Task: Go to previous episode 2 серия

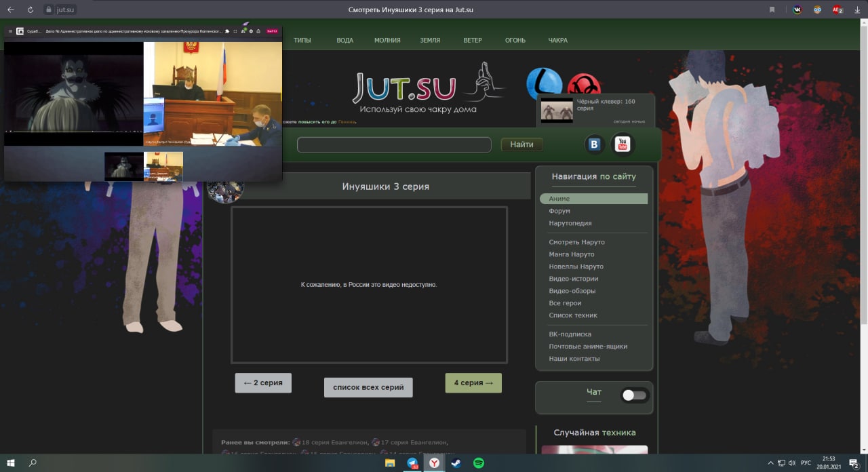Action: 263,382
